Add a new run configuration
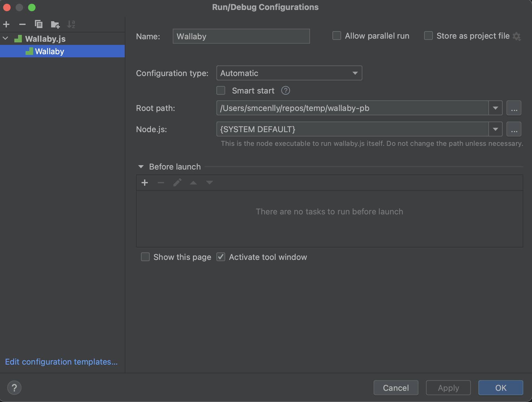Viewport: 532px width, 402px height. (6, 24)
